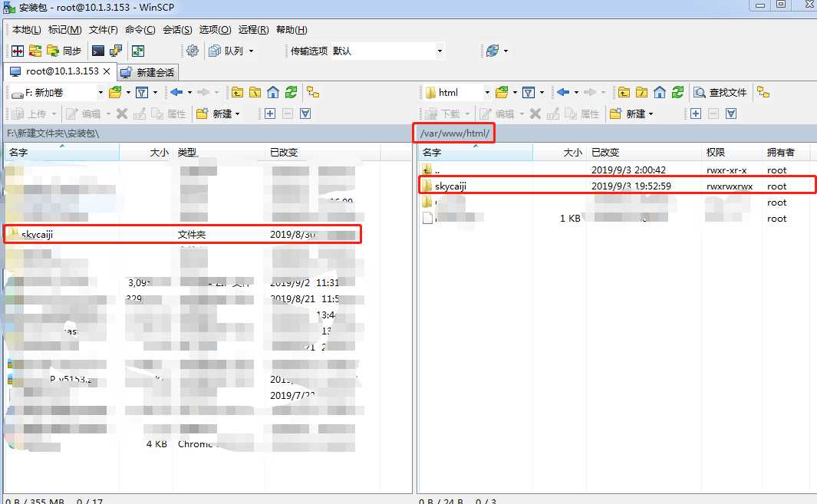Click local select files plus icon
This screenshot has width=817, height=504.
point(269,114)
